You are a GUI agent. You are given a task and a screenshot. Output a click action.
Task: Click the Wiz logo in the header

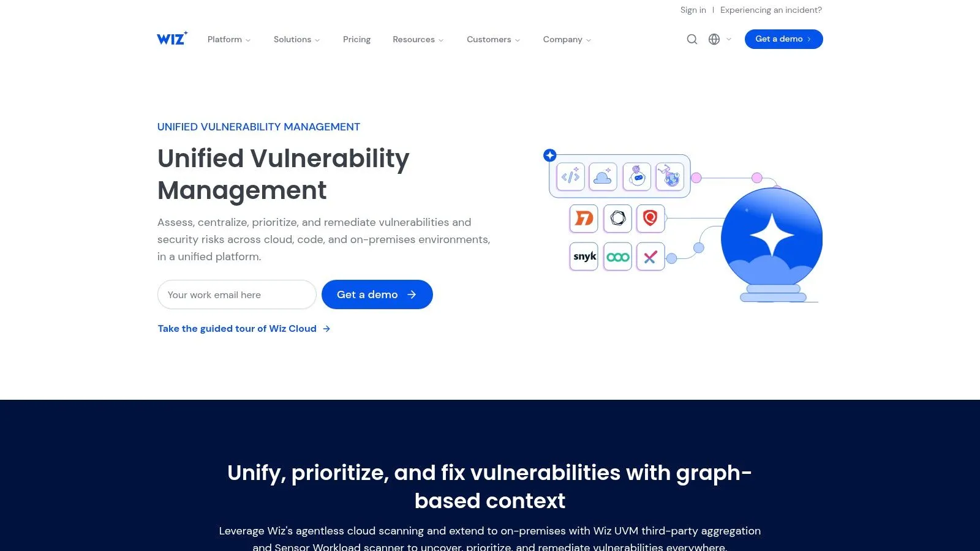tap(172, 39)
